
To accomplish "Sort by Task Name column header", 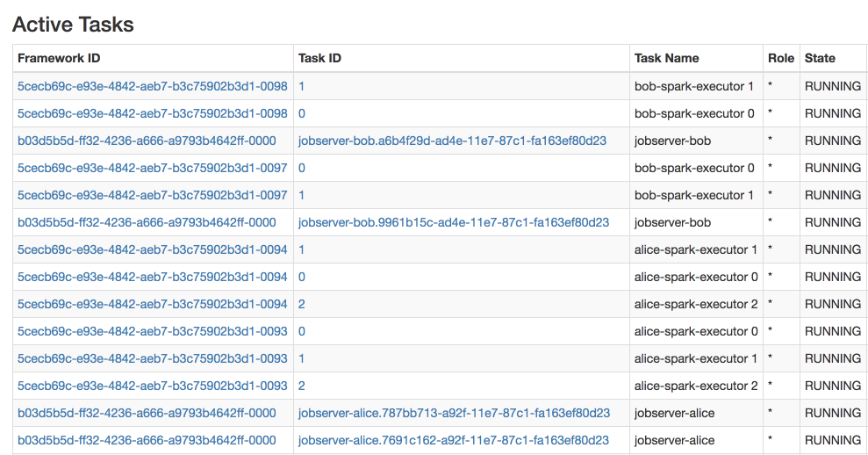I will (666, 58).
